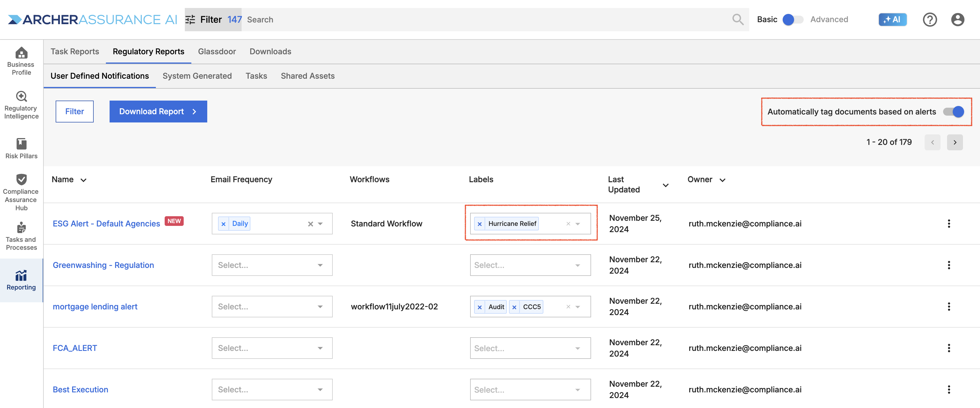Switch to Task Reports tab
Screen dimensions: 980x408
tap(75, 52)
